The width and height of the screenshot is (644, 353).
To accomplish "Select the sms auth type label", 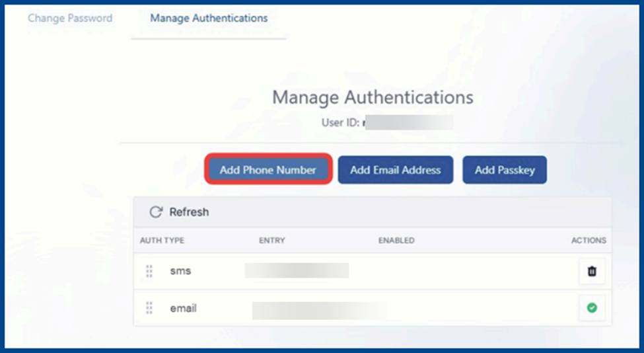I will 180,271.
